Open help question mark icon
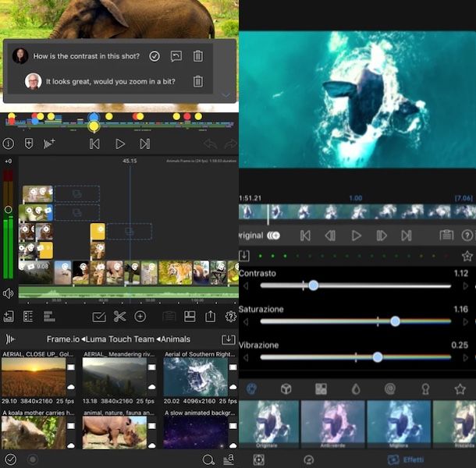Viewport: 476px width, 468px height. click(467, 236)
